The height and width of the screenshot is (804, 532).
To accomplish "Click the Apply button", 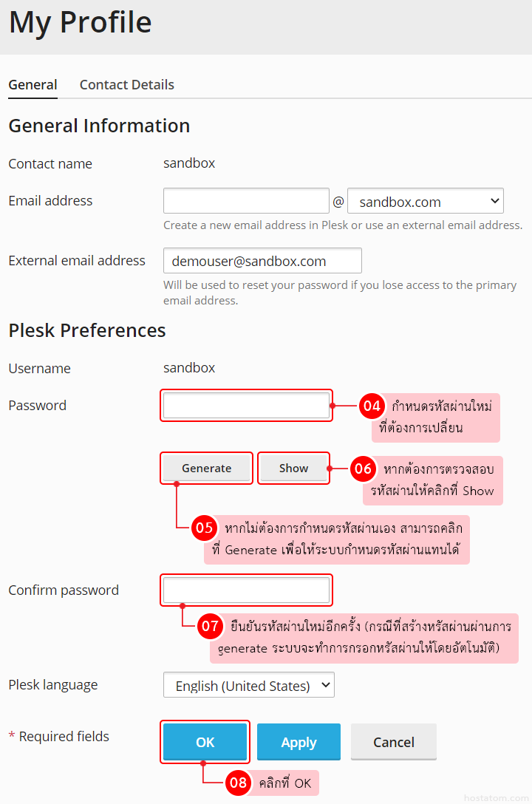I will pos(299,742).
